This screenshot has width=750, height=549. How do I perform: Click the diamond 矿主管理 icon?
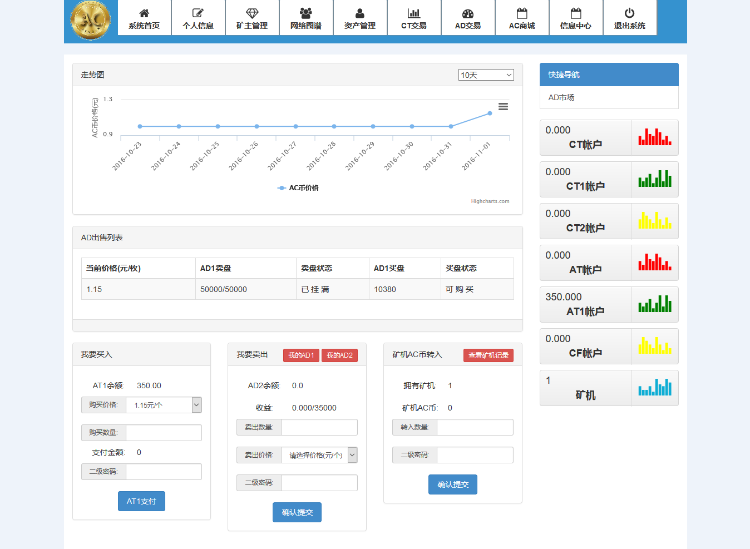coord(252,13)
